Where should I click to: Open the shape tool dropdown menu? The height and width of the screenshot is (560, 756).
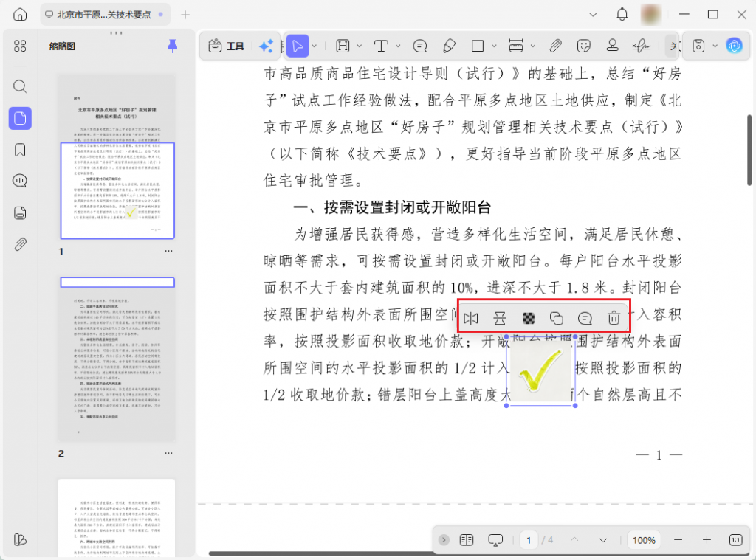(492, 46)
